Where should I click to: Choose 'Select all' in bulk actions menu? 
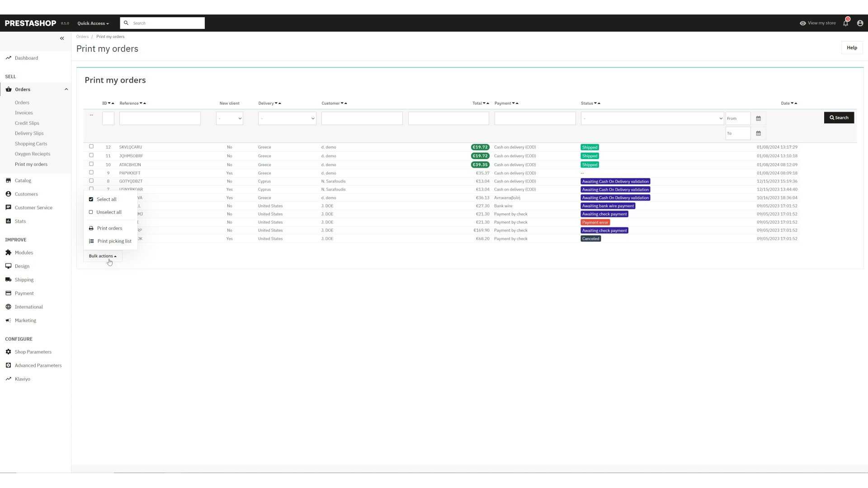pyautogui.click(x=106, y=199)
